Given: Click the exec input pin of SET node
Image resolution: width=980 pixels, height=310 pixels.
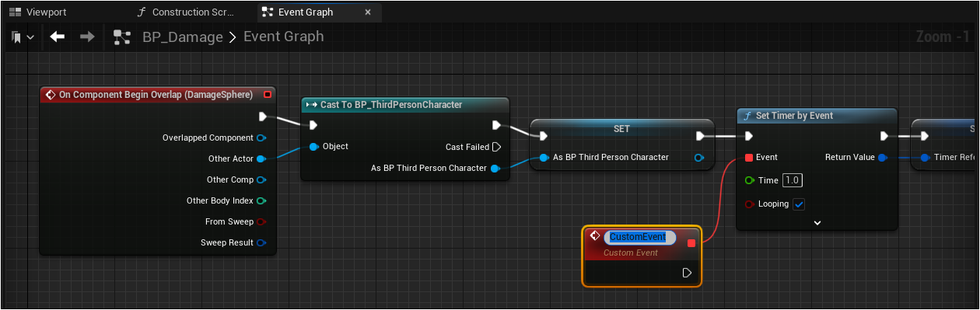Looking at the screenshot, I should [x=543, y=137].
